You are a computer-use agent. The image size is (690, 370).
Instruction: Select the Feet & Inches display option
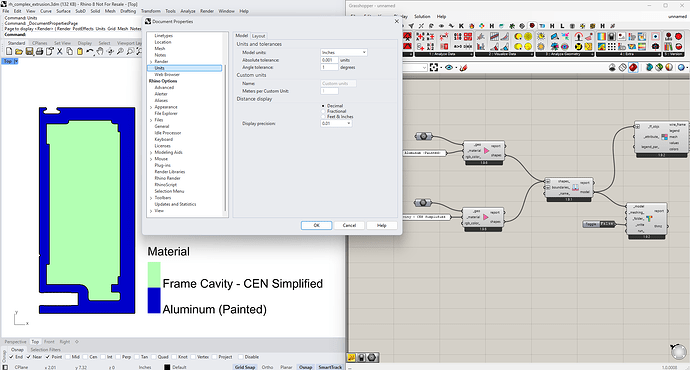323,117
